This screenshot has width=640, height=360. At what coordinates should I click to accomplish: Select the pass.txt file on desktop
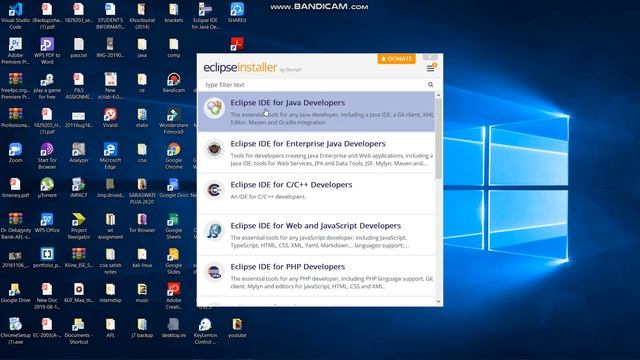(79, 48)
